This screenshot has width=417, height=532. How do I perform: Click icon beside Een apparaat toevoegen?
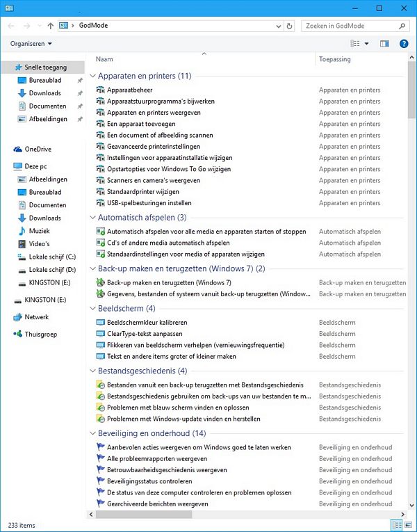pos(100,124)
